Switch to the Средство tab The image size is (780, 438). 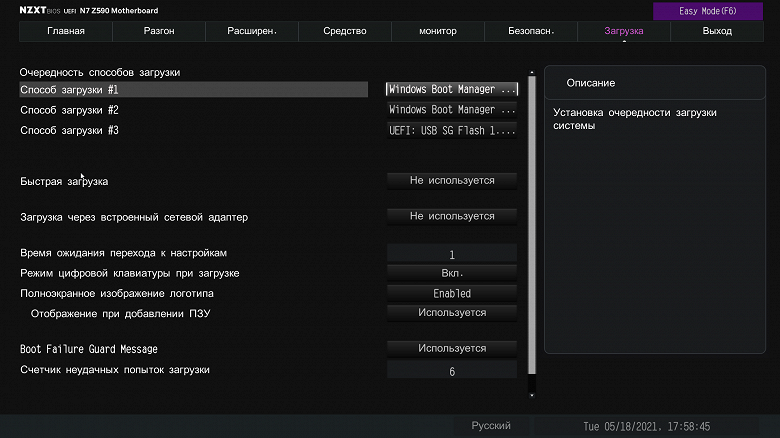pyautogui.click(x=344, y=31)
